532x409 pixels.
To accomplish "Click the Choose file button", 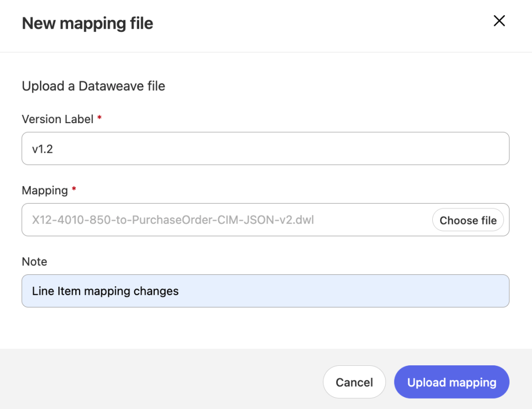I will (468, 220).
